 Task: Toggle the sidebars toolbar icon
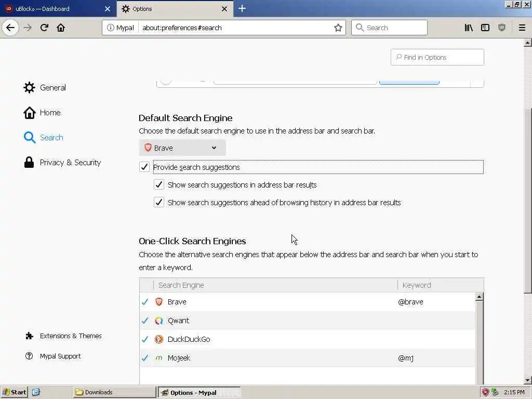pos(485,28)
